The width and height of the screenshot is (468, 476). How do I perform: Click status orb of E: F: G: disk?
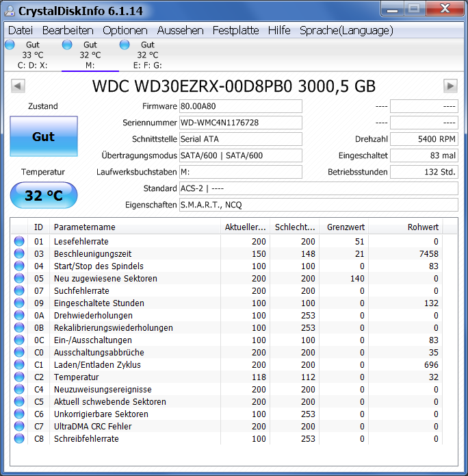125,45
